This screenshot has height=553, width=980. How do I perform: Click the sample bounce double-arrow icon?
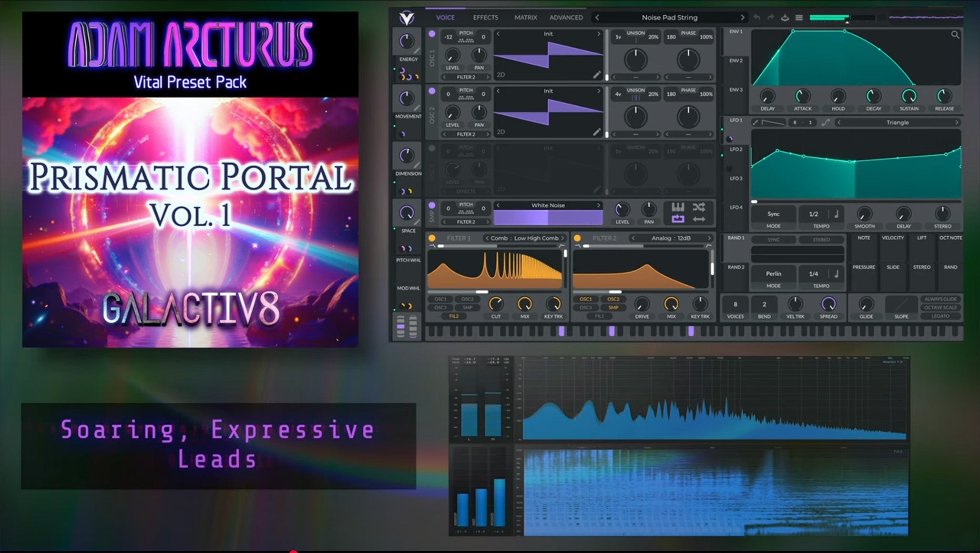[x=699, y=219]
